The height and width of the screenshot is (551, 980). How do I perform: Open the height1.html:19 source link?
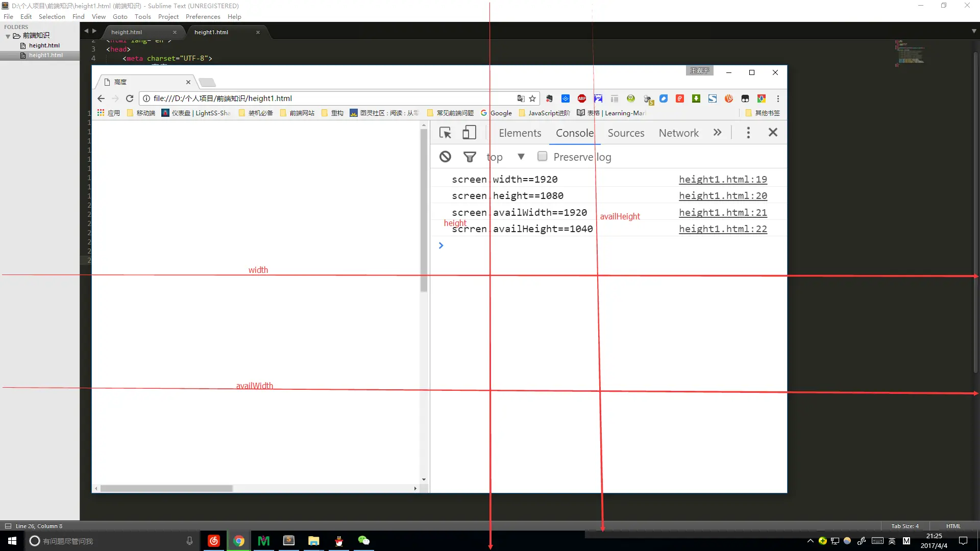click(x=723, y=180)
